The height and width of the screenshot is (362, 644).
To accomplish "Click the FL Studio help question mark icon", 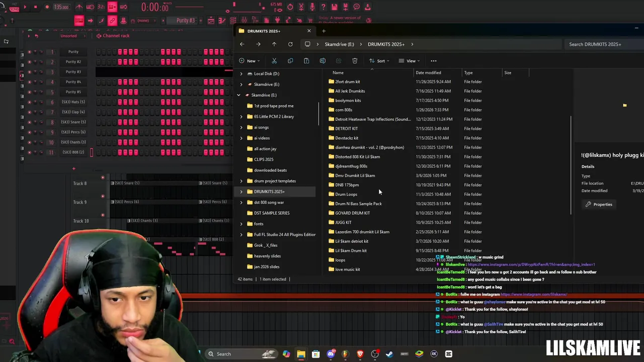I will pyautogui.click(x=323, y=7).
